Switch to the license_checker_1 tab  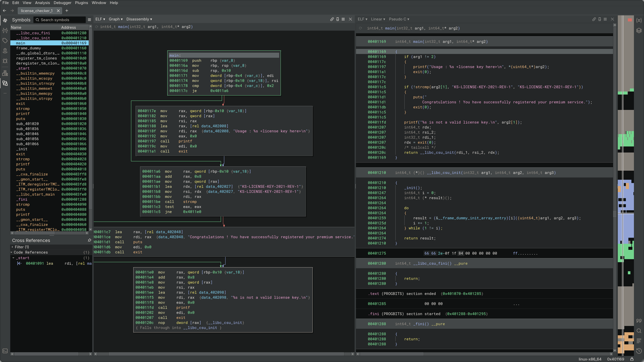(37, 11)
